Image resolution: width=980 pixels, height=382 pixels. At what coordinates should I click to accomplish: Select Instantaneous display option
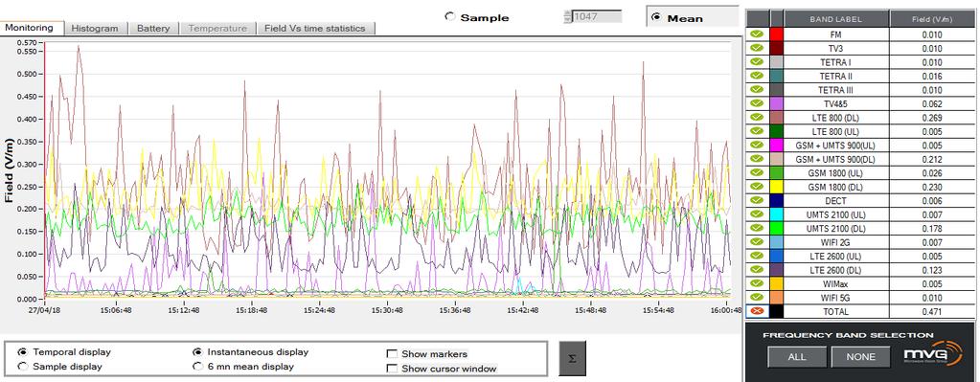point(197,352)
